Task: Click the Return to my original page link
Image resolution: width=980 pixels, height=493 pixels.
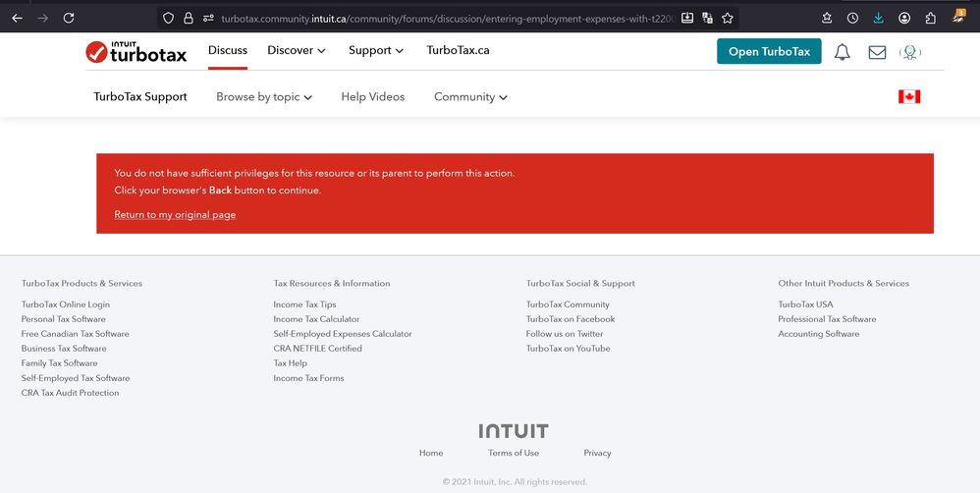Action: coord(175,214)
